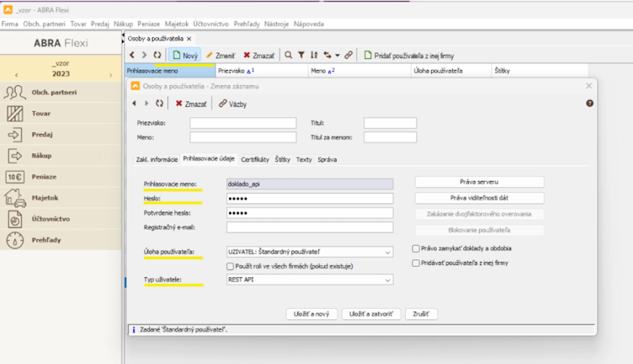Open the Nápoveda menu
633x364 pixels.
309,24
